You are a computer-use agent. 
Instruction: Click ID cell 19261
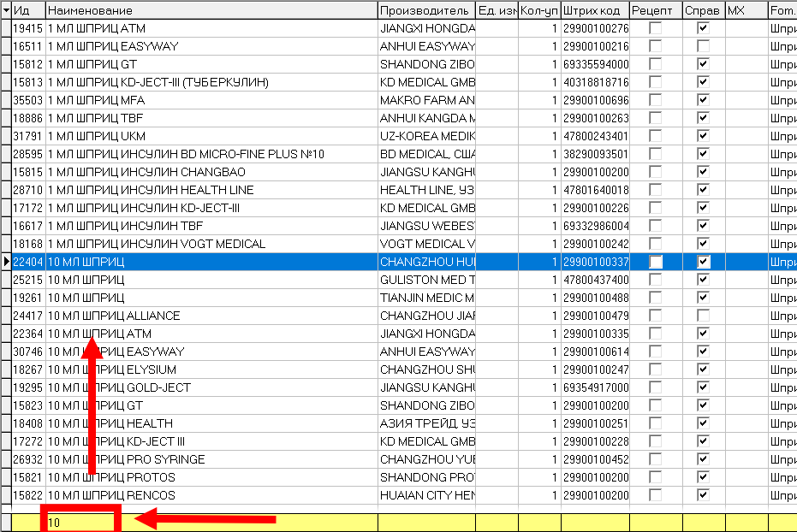coord(28,298)
